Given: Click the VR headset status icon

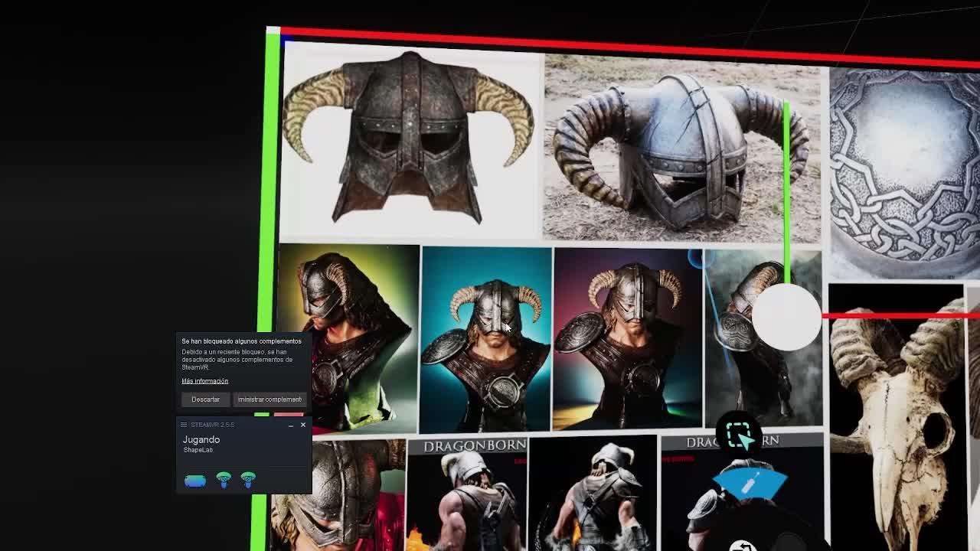Looking at the screenshot, I should (x=195, y=481).
